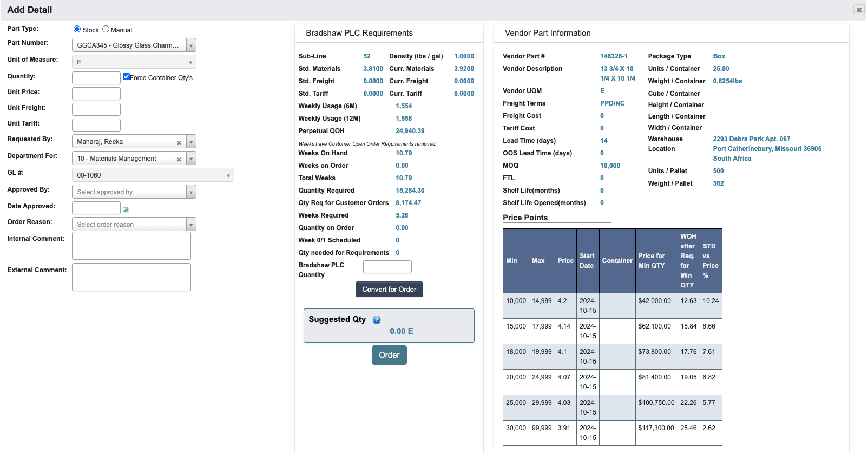The height and width of the screenshot is (453, 868).
Task: Open the Approved By dropdown
Action: point(134,192)
